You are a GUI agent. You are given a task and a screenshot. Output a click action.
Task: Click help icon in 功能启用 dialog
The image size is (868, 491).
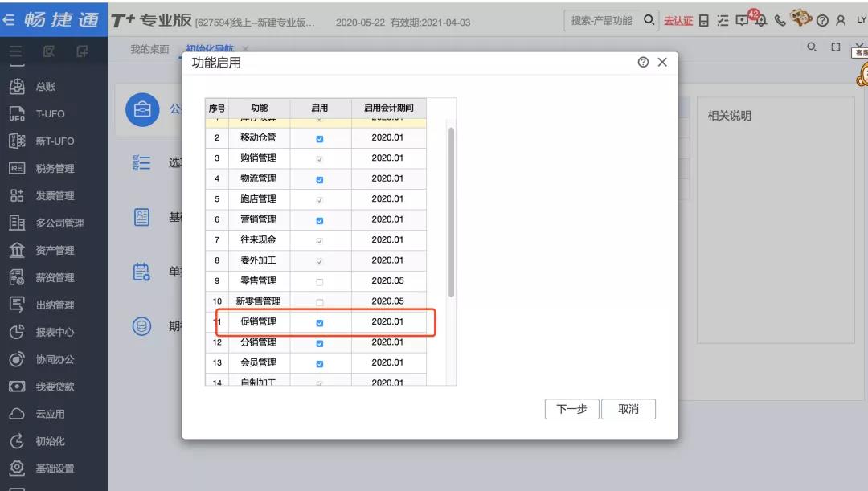point(643,63)
